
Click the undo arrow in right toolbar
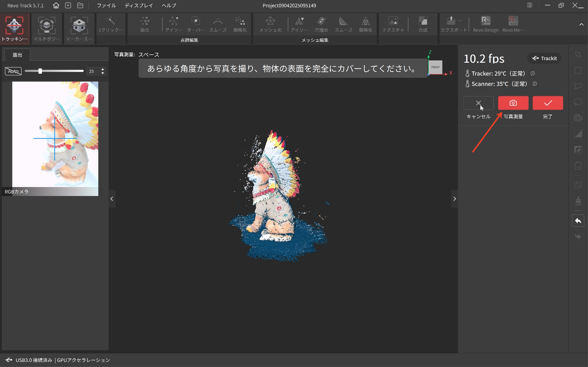tap(578, 221)
